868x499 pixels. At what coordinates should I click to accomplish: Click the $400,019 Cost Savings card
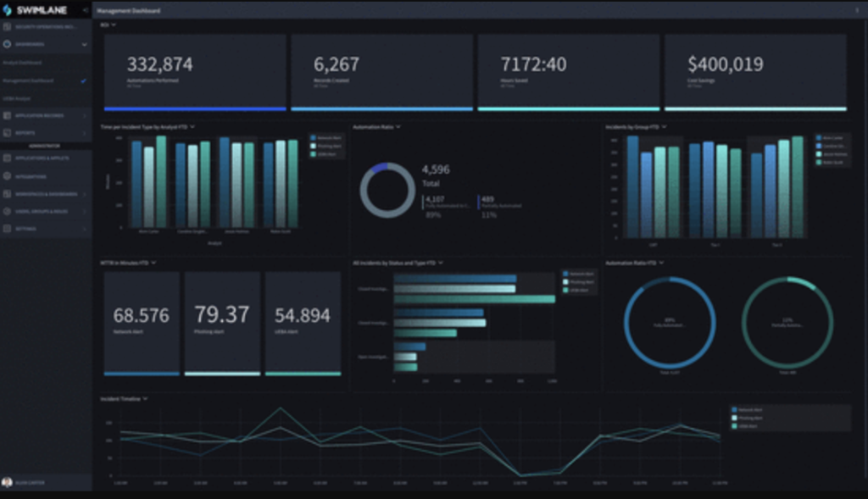point(755,73)
